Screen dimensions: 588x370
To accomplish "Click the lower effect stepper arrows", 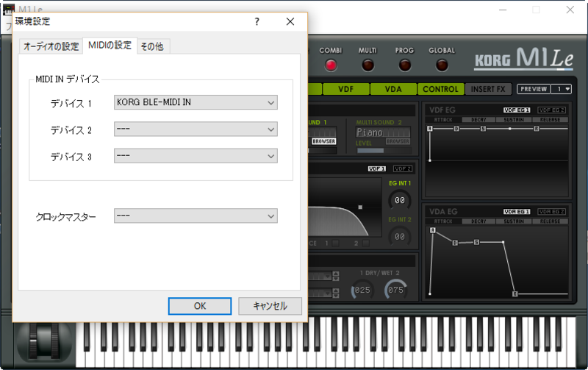I will [x=336, y=293].
